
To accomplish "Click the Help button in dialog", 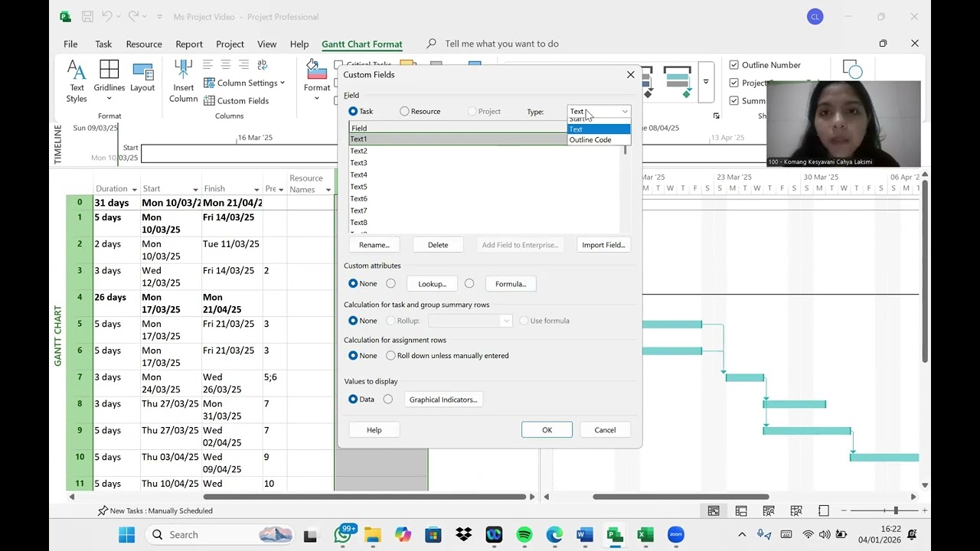I will pos(374,430).
